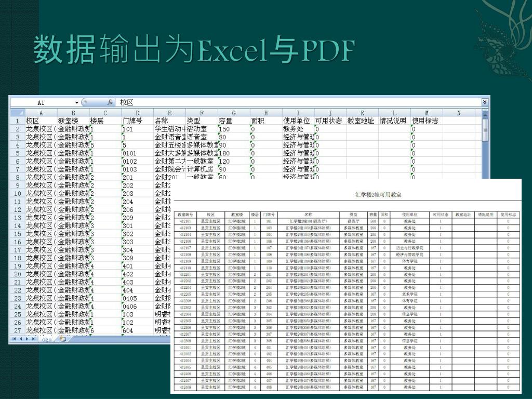The image size is (532, 399).
Task: Click previous sheet navigation arrow
Action: pos(20,339)
